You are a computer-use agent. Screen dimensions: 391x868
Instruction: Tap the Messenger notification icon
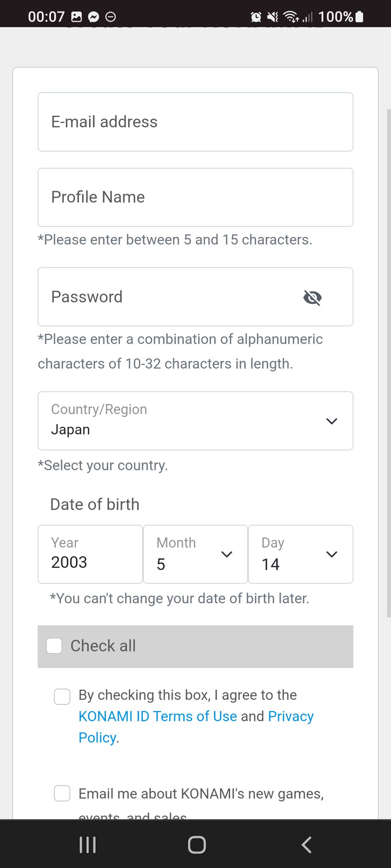tap(93, 17)
